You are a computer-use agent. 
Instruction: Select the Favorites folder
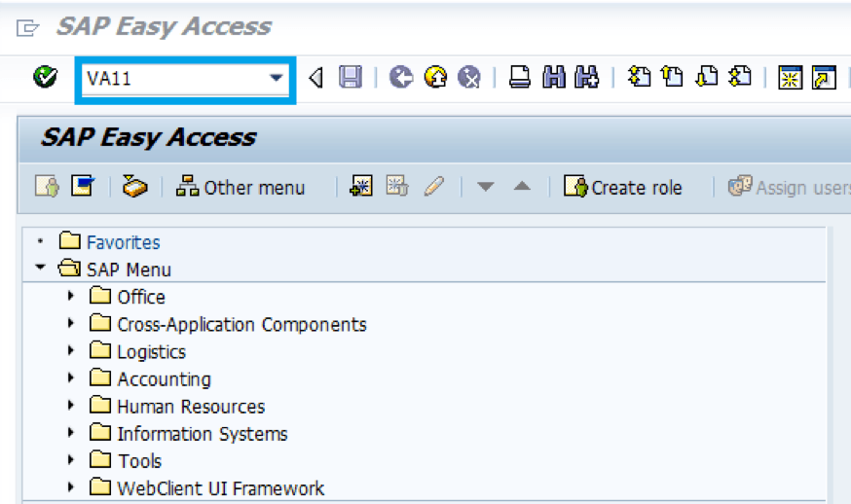pyautogui.click(x=124, y=242)
